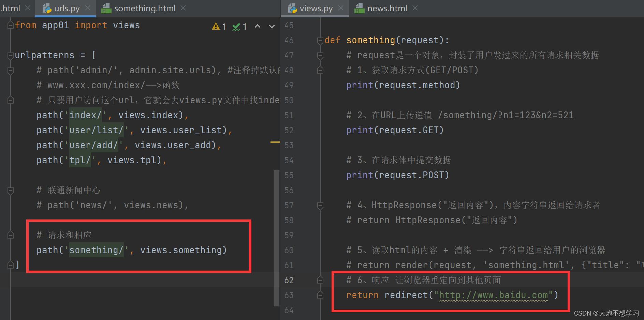This screenshot has height=320, width=644.
Task: Click the 'redirect' function name
Action: pyautogui.click(x=406, y=295)
